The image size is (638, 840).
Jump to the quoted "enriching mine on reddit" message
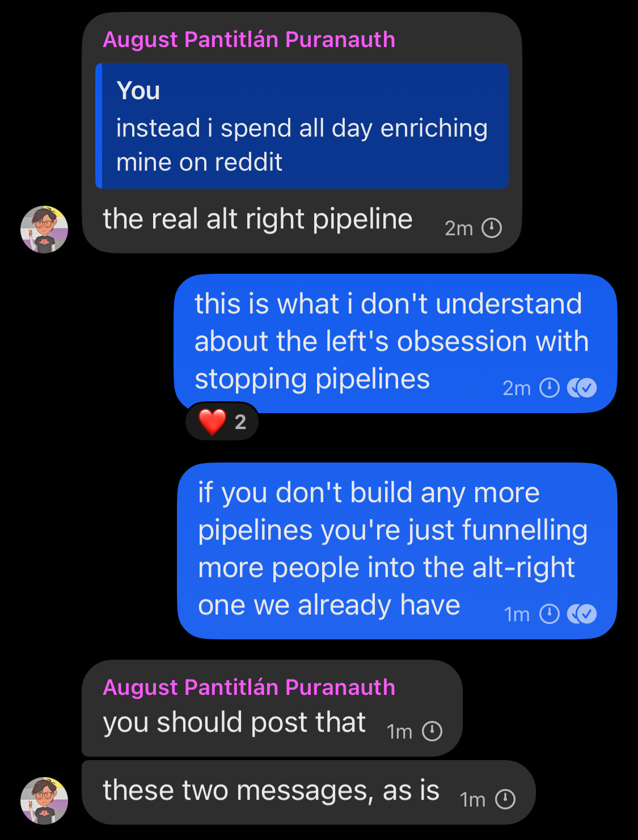pos(302,145)
